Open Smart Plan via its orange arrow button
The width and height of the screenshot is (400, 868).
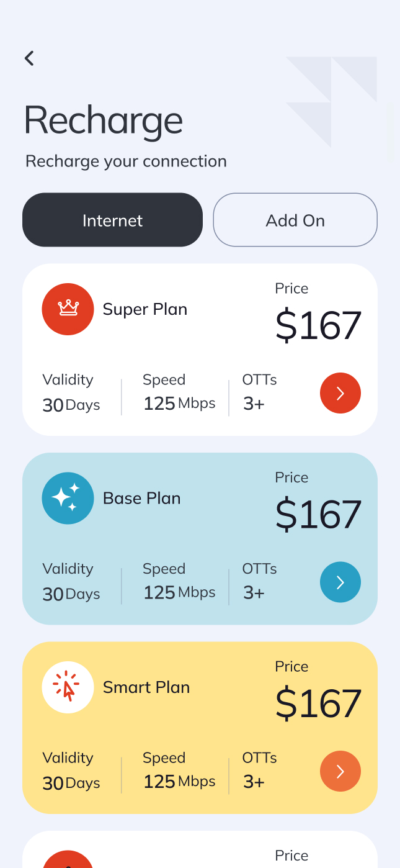(340, 771)
